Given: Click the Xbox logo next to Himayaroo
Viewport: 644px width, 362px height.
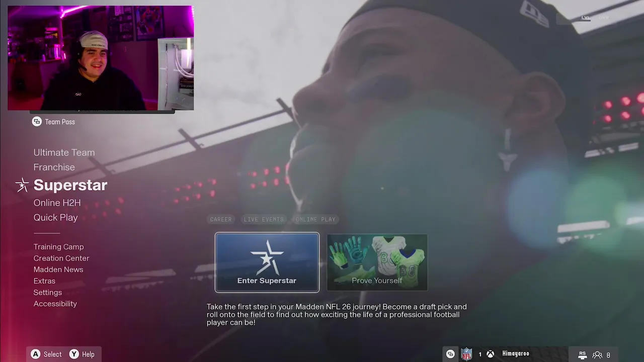Looking at the screenshot, I should pyautogui.click(x=490, y=354).
